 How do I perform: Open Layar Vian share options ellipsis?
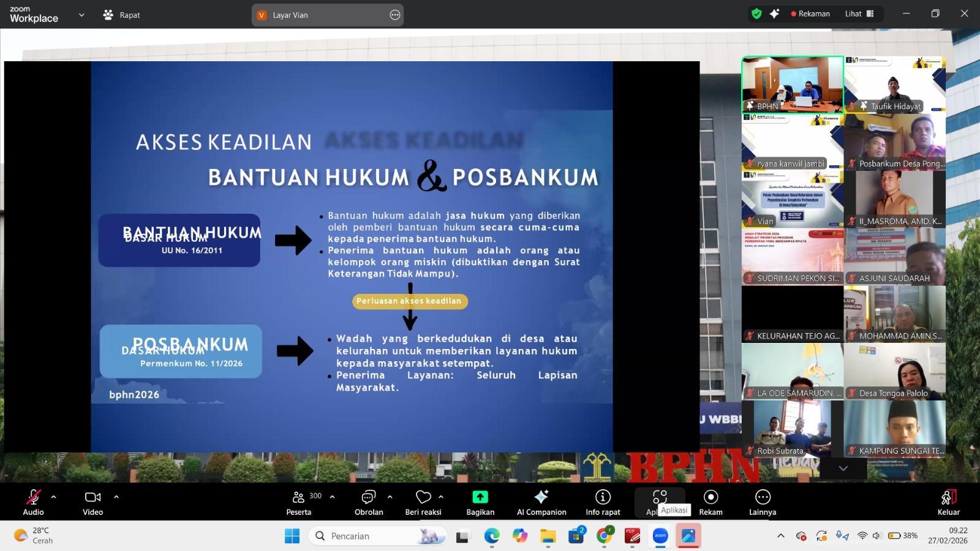tap(395, 15)
